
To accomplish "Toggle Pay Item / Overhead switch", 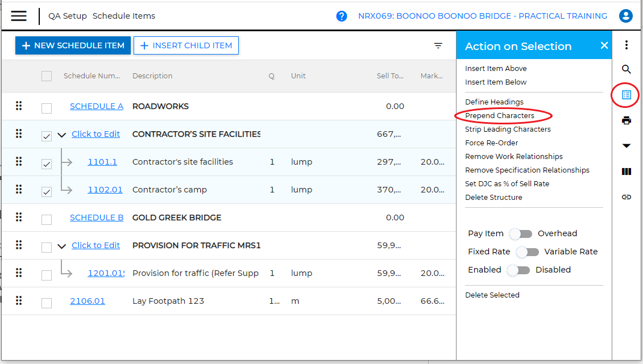I will 520,234.
